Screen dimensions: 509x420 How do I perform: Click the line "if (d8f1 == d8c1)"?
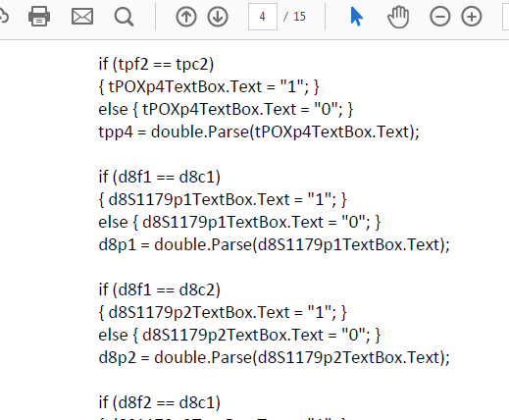click(160, 177)
